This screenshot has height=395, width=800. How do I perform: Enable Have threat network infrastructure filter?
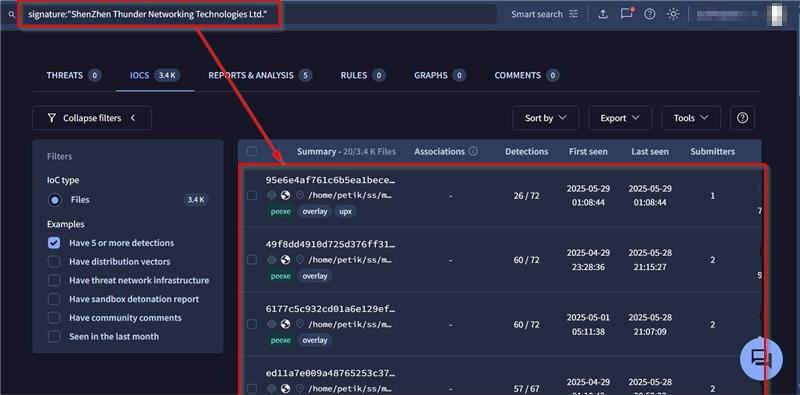pyautogui.click(x=54, y=280)
